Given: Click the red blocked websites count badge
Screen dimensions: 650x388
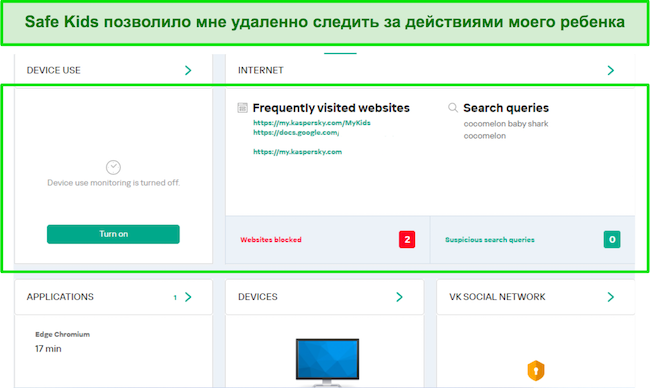Looking at the screenshot, I should (x=407, y=240).
